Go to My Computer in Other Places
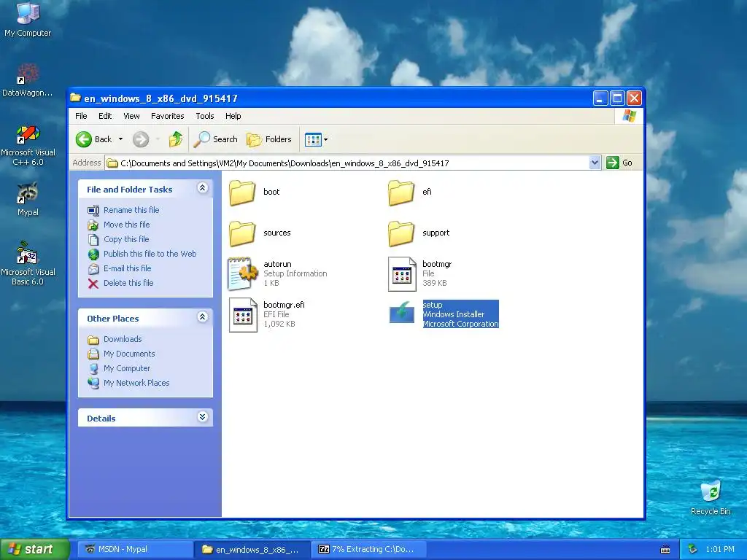747x560 pixels. point(127,368)
